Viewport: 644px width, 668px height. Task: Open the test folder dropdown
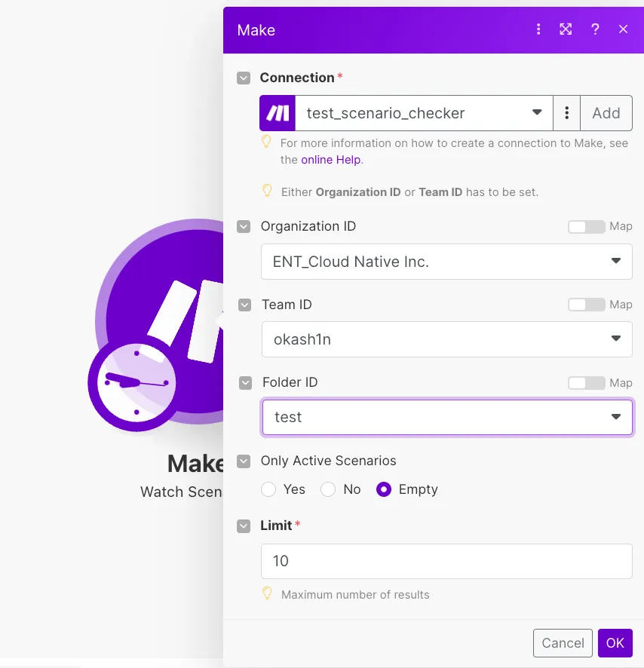click(x=447, y=417)
